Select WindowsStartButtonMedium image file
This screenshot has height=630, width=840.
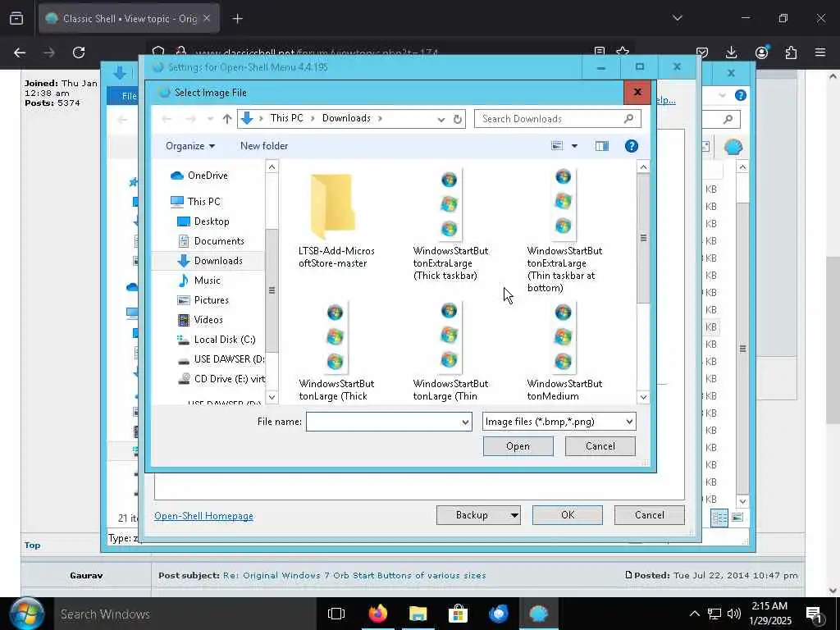(x=564, y=352)
